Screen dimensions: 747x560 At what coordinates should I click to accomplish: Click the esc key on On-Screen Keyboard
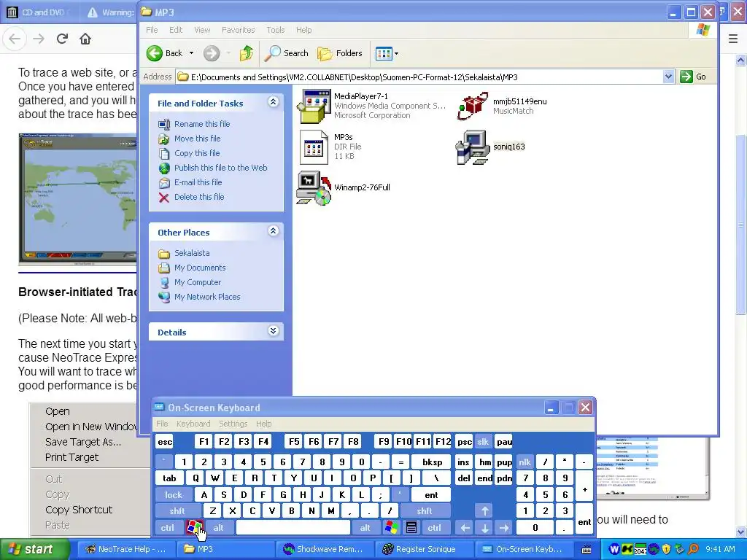coord(165,442)
